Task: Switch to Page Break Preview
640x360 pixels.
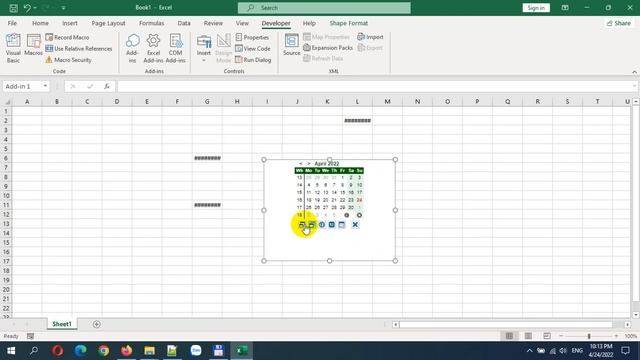Action: point(547,336)
